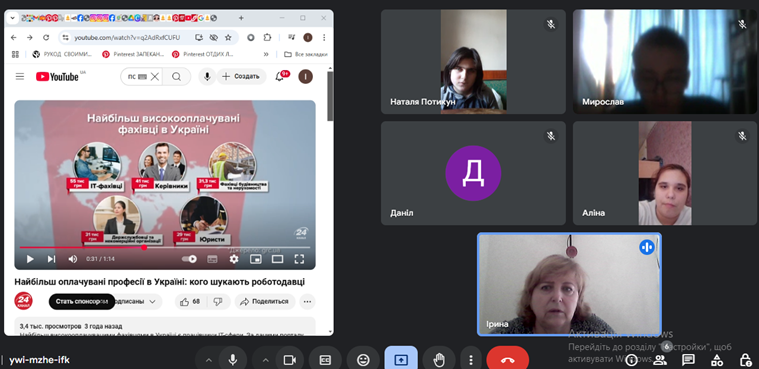Show the participants list icon
This screenshot has width=759, height=369.
660,360
